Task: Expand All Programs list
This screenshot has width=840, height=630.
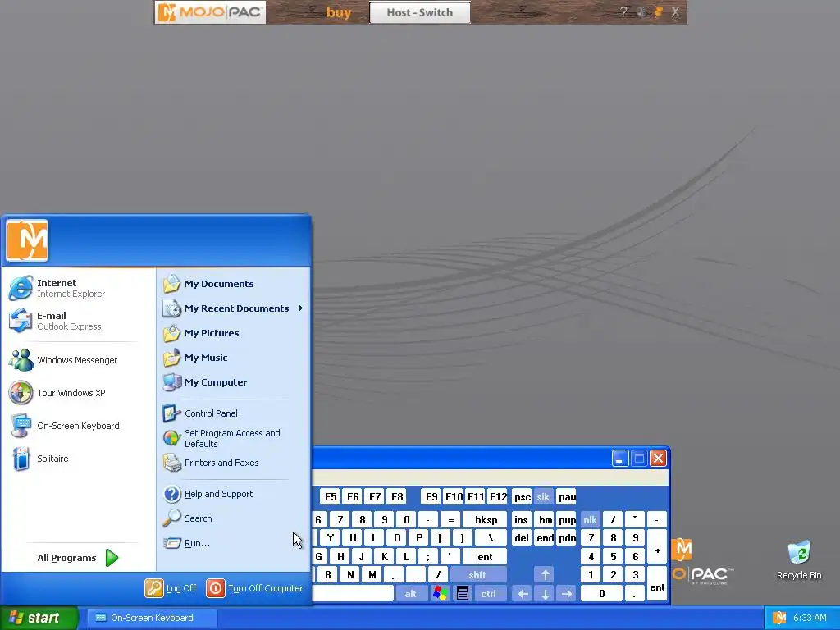Action: coord(78,558)
